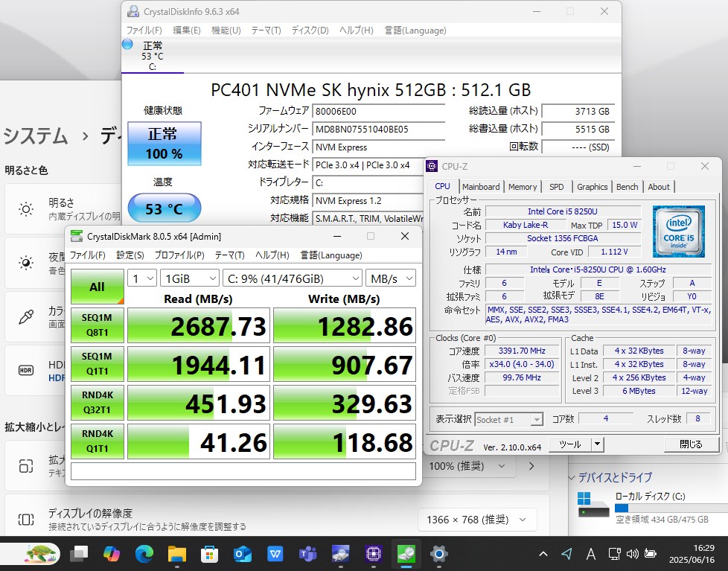Click the 閉じる button in CPU-Z

click(692, 444)
